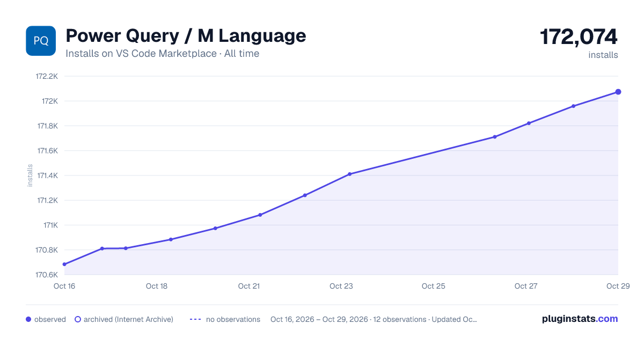The image size is (644, 338).
Task: Click the Oct 27 x-axis label
Action: point(526,286)
